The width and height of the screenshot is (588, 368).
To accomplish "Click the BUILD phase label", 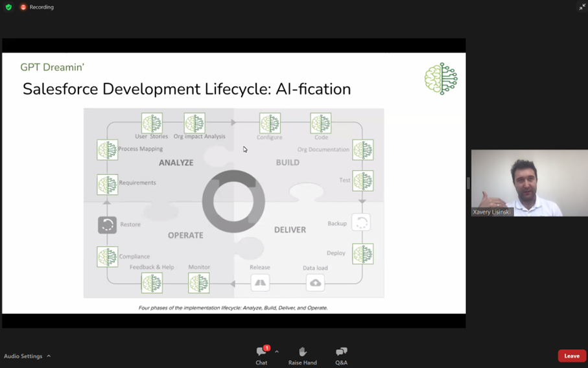I will (x=288, y=162).
